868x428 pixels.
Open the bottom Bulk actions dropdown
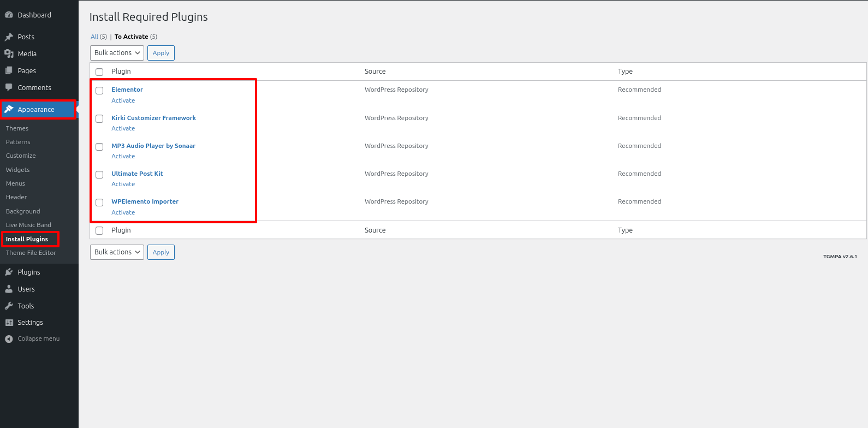click(x=117, y=252)
